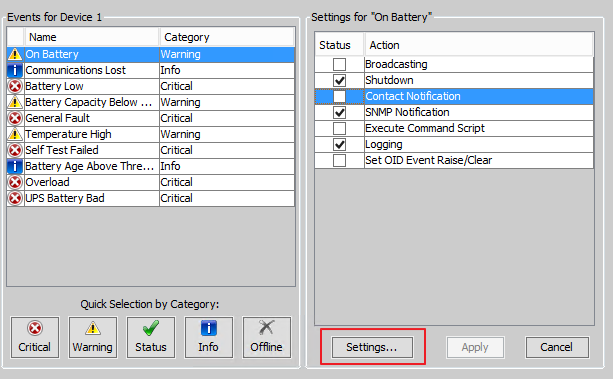This screenshot has height=379, width=613.
Task: Click the Execute Command Script action name
Action: (x=425, y=128)
